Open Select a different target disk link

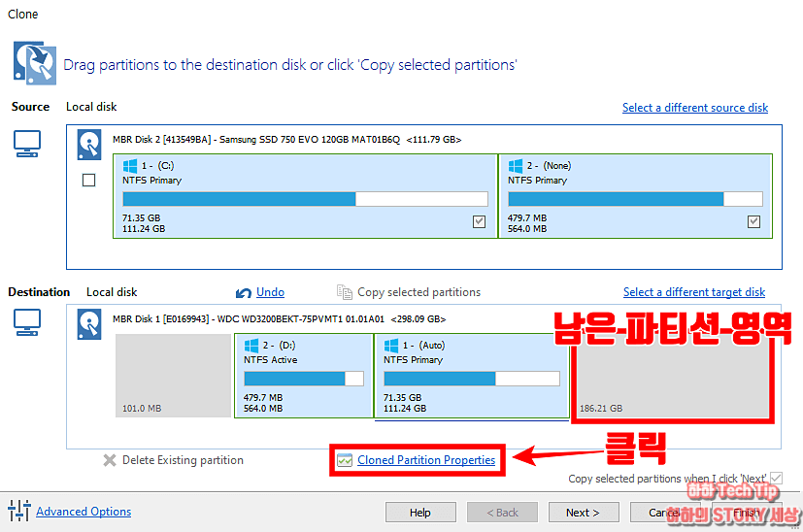pyautogui.click(x=694, y=292)
